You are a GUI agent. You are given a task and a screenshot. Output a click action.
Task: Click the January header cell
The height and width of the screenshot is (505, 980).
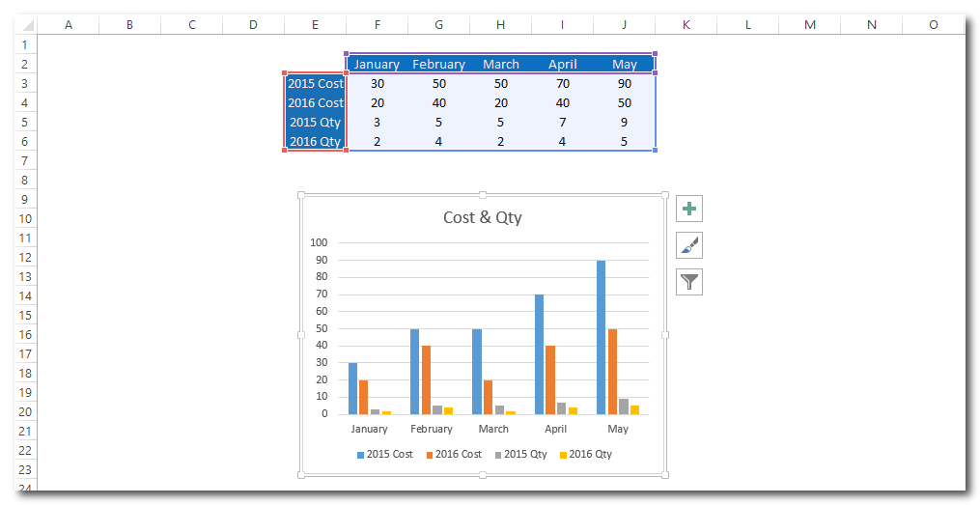point(377,64)
